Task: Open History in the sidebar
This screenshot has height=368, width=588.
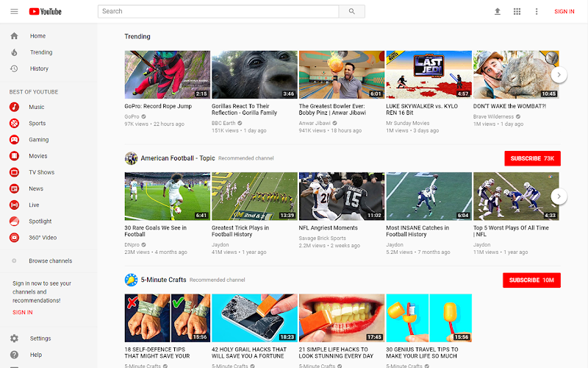Action: click(x=40, y=68)
